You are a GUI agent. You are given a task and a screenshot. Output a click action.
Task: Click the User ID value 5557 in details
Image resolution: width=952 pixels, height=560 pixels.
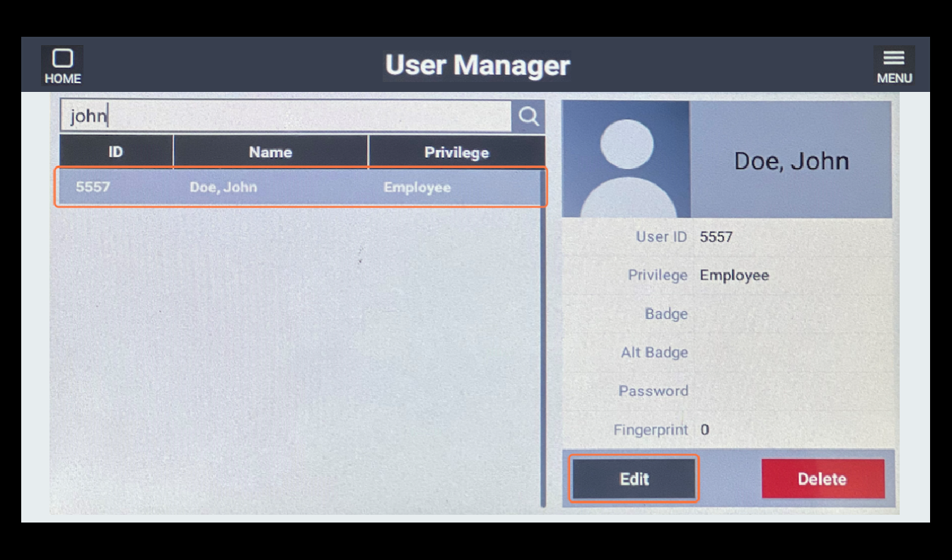[716, 237]
